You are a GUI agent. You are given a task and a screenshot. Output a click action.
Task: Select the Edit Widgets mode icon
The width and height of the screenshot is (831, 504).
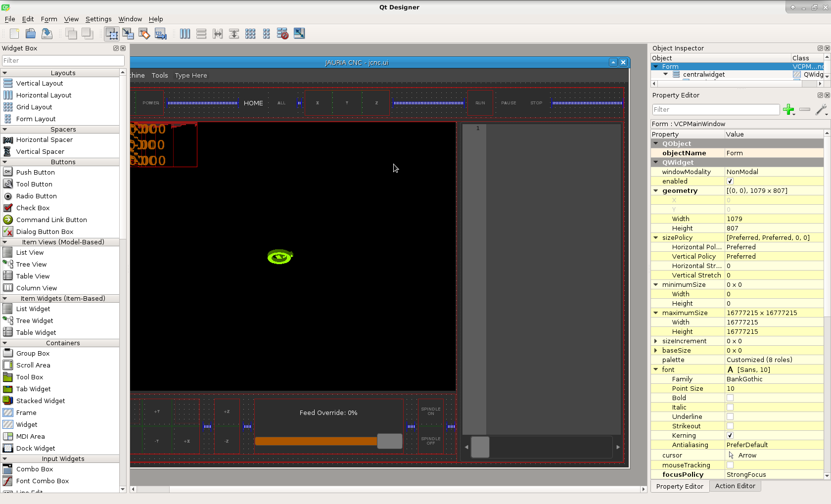pyautogui.click(x=112, y=33)
